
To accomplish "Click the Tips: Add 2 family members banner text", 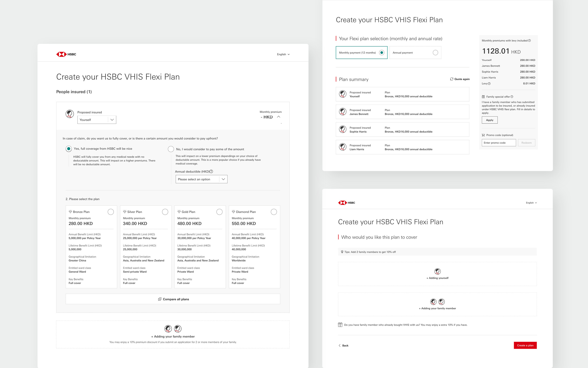I will pos(370,252).
